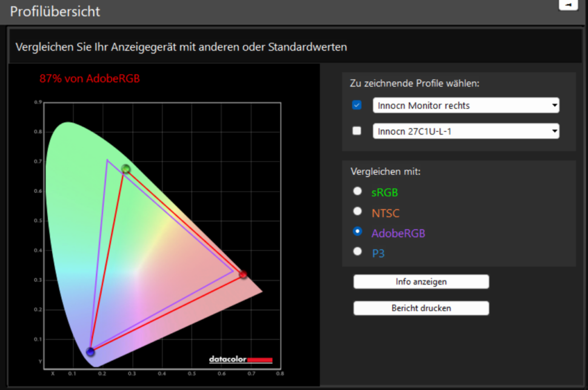Select the sRGB radio button
Image resolution: width=588 pixels, height=390 pixels.
[358, 191]
